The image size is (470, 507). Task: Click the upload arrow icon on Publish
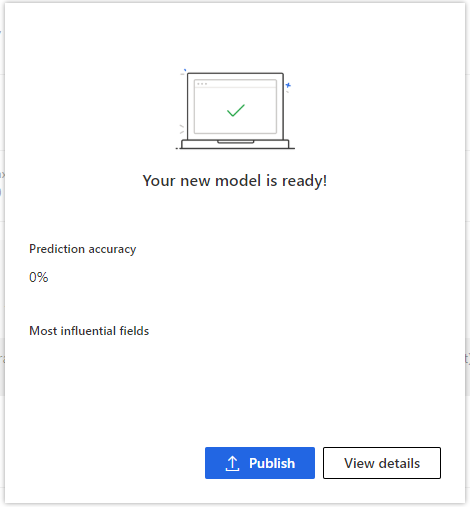pyautogui.click(x=232, y=463)
